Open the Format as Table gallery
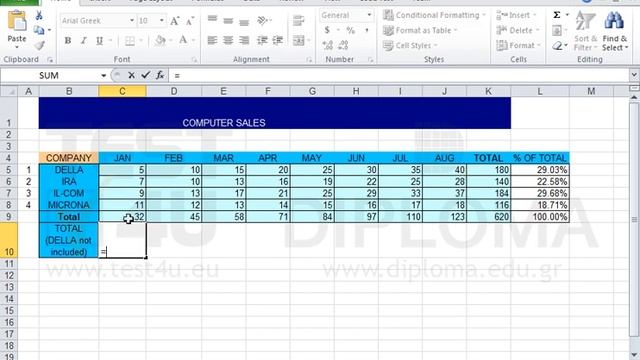The width and height of the screenshot is (640, 360). pos(420,30)
